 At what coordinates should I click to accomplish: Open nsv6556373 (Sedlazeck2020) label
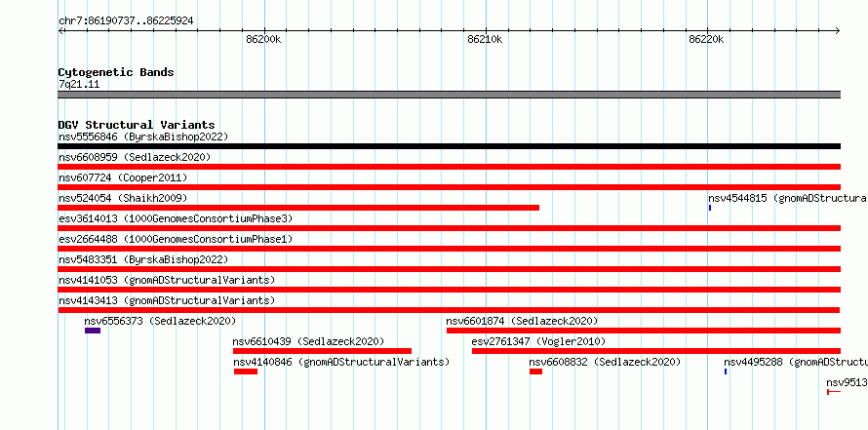[x=161, y=321]
